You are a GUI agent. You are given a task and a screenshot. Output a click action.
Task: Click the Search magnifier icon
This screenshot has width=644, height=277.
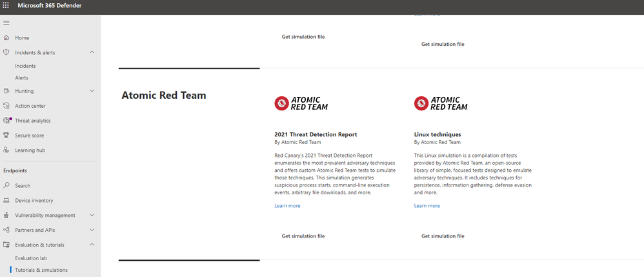coord(6,185)
